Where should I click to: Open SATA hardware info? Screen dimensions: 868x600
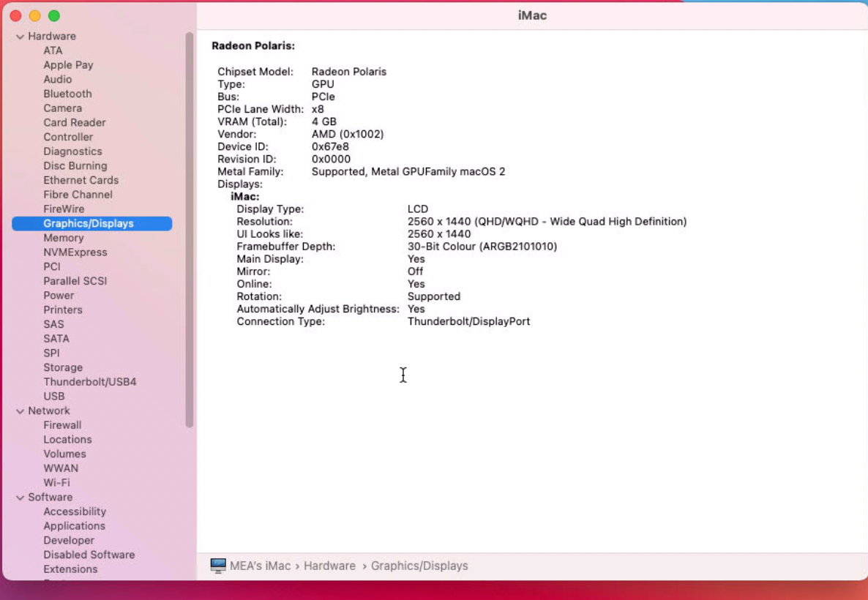coord(56,338)
